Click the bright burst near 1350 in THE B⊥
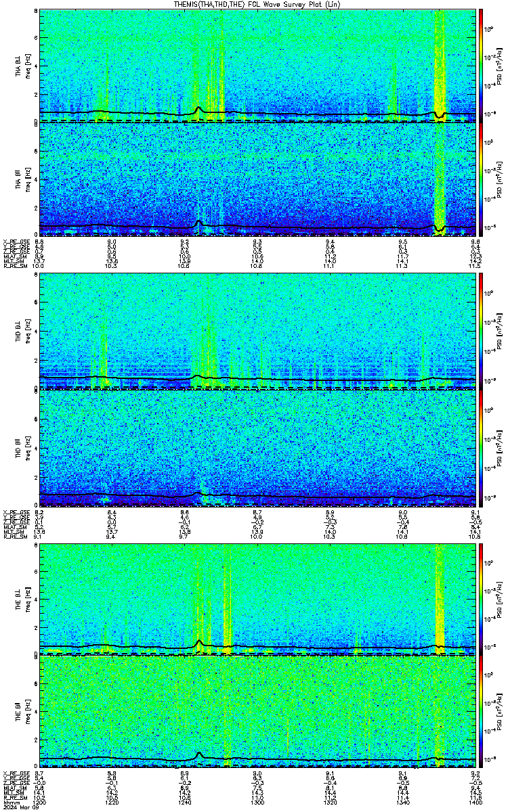 click(x=440, y=599)
